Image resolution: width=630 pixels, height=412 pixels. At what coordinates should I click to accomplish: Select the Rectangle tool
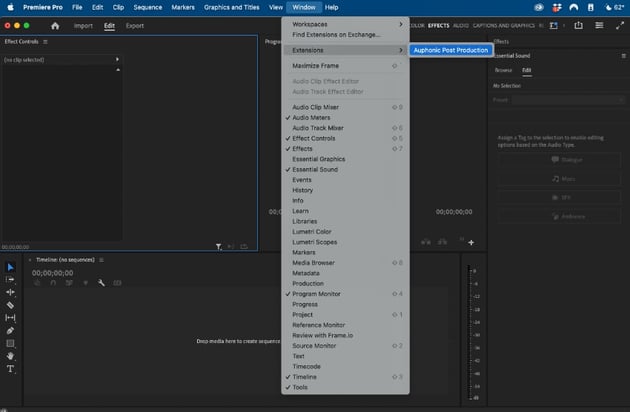pos(10,343)
